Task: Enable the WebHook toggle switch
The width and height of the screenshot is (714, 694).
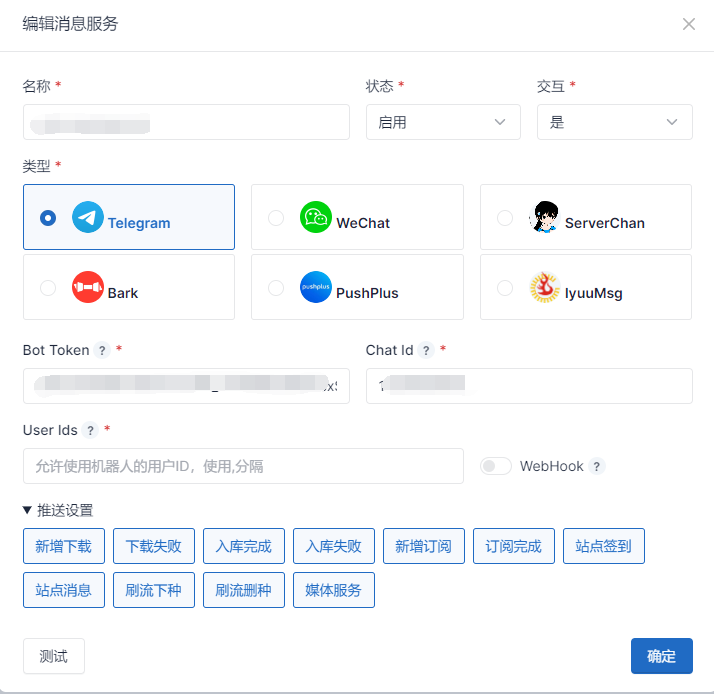Action: click(496, 466)
